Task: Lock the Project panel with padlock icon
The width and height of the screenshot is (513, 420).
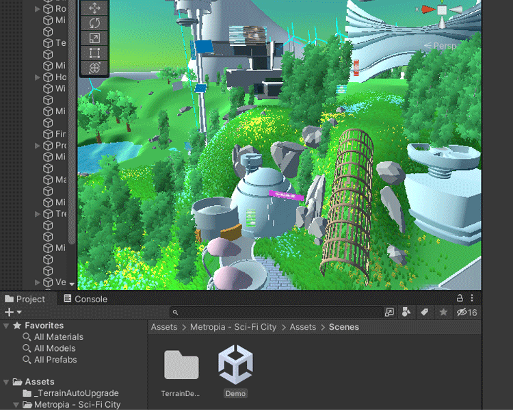Action: point(460,298)
